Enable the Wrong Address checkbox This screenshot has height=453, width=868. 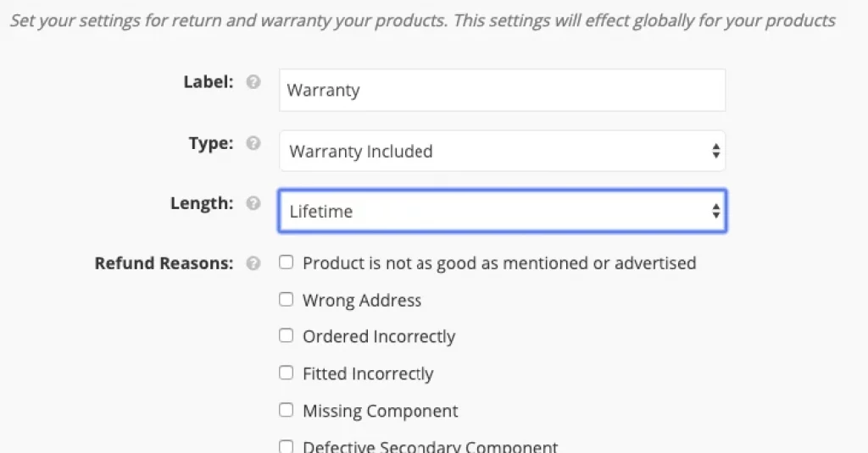(x=287, y=299)
